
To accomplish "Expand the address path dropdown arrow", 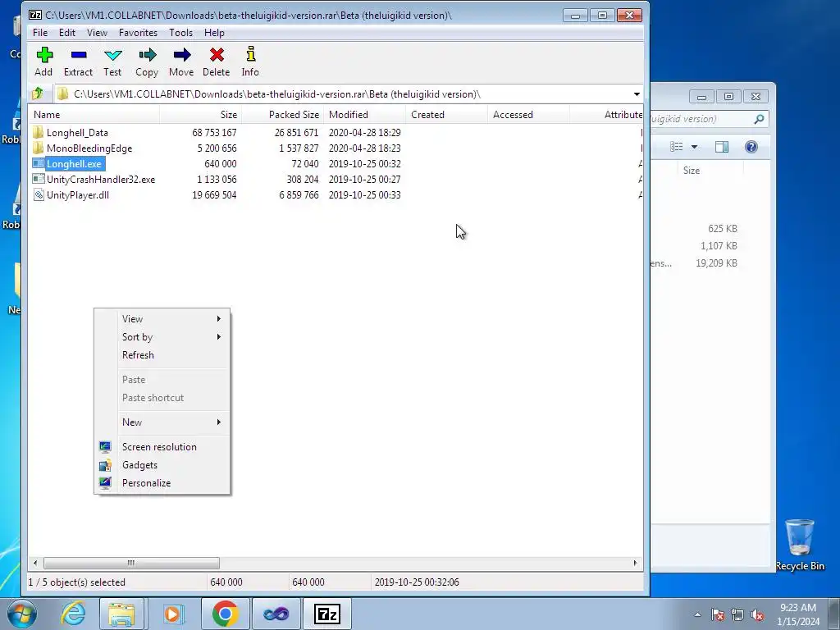I will [x=637, y=94].
